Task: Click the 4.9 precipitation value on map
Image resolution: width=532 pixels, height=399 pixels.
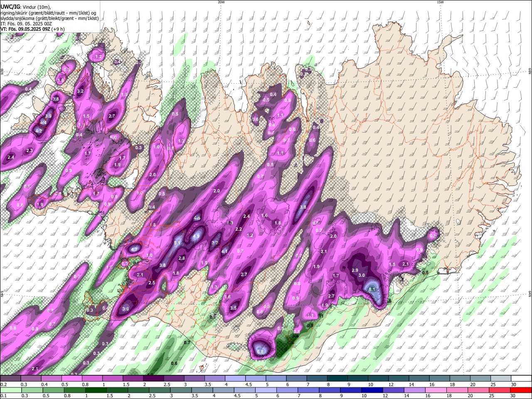Action: tap(197, 236)
